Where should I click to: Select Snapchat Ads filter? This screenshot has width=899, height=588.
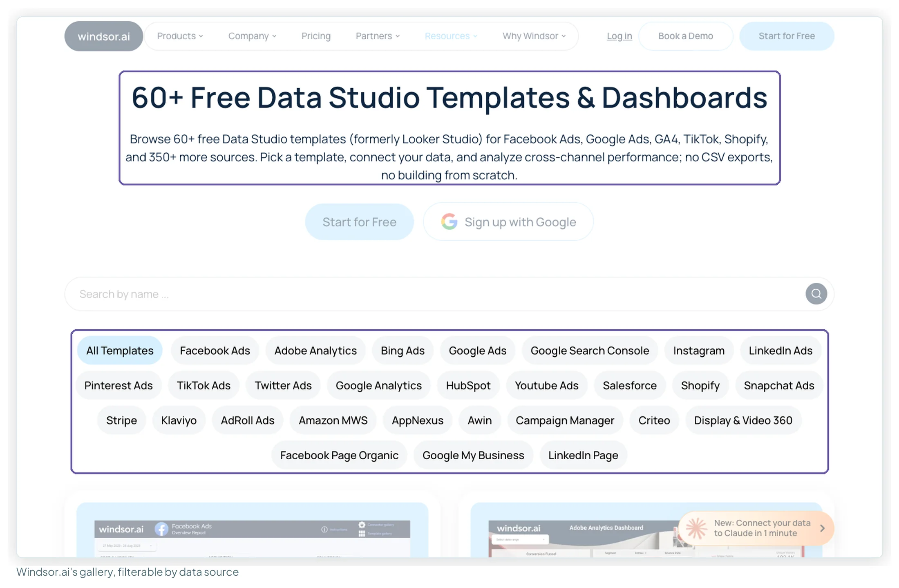point(779,385)
